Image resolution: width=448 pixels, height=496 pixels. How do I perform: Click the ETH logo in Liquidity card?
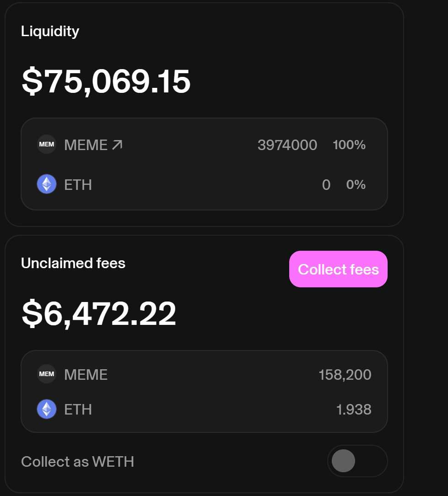[47, 184]
